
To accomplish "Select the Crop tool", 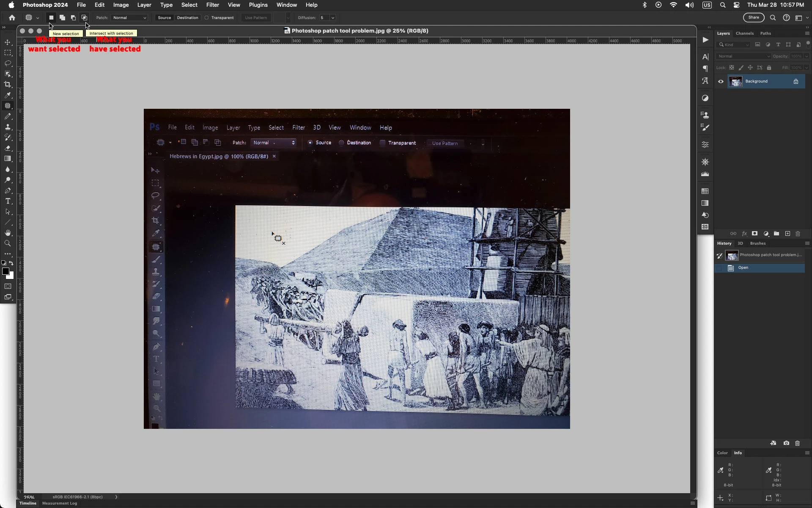I will pos(8,85).
